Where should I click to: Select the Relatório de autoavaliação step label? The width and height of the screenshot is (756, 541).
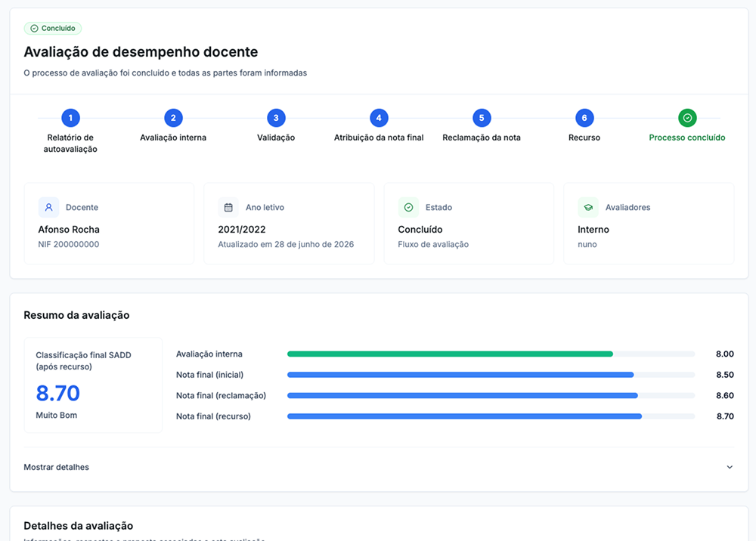click(70, 143)
